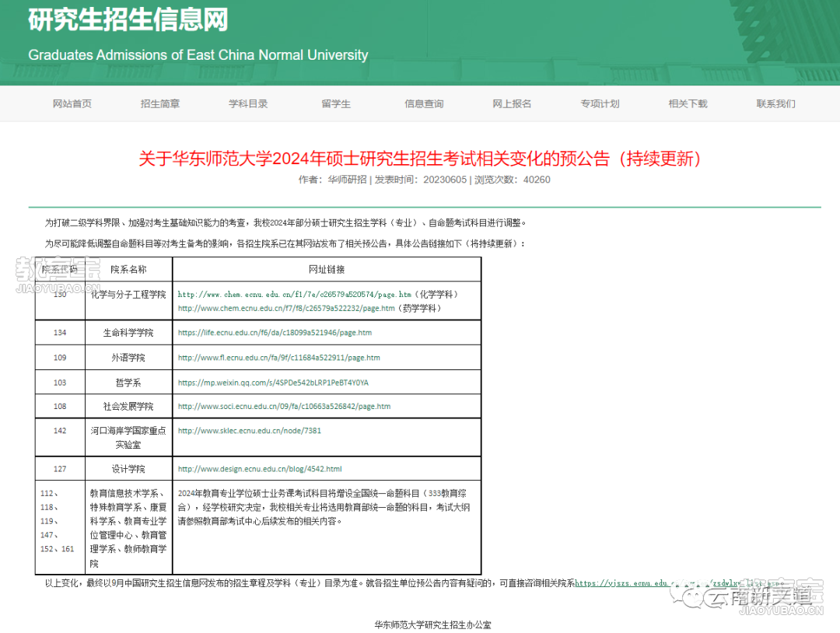840x633 pixels.
Task: Select the 河口海岸学国家重点实验室 cell
Action: click(x=128, y=438)
